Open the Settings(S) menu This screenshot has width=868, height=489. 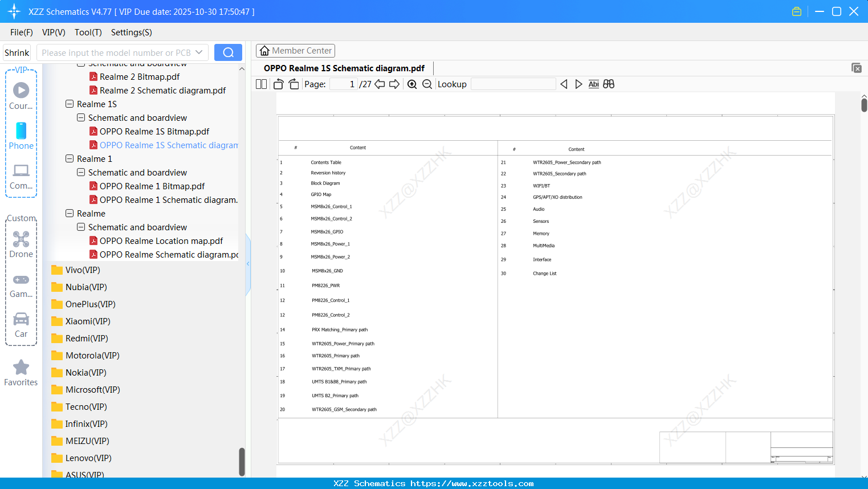coord(132,32)
